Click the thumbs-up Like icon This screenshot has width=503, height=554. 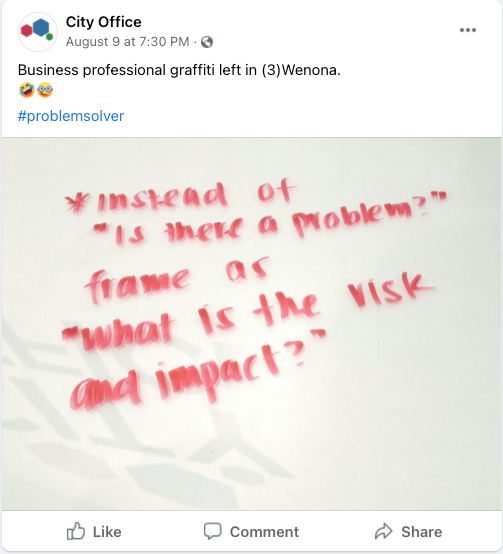pos(76,531)
